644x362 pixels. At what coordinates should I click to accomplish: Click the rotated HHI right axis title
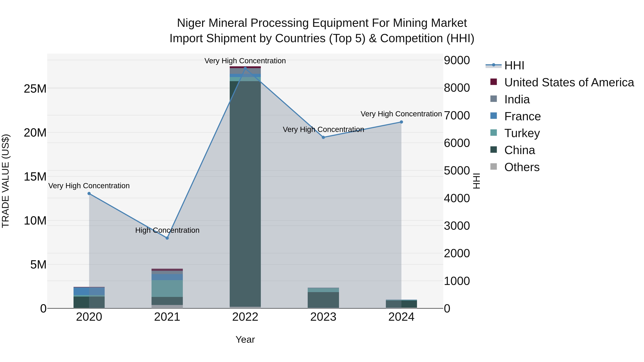tap(477, 181)
